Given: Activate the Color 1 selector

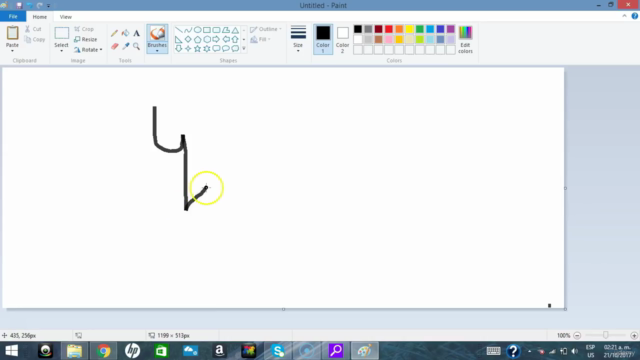Looking at the screenshot, I should 323,39.
